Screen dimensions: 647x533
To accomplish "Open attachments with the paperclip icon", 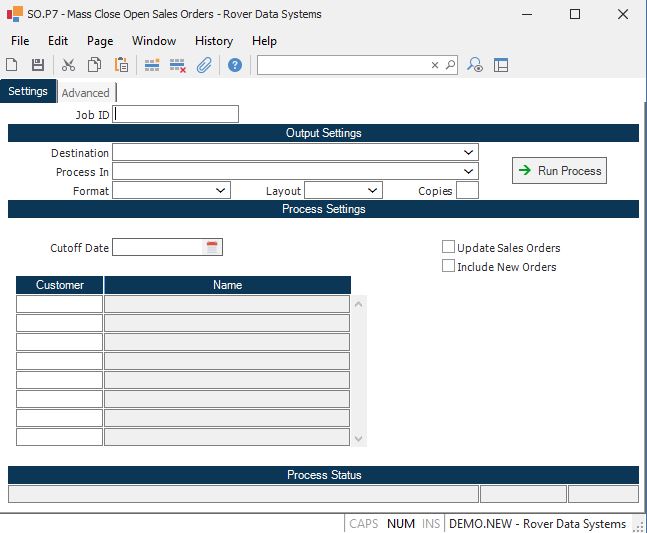I will tap(204, 65).
